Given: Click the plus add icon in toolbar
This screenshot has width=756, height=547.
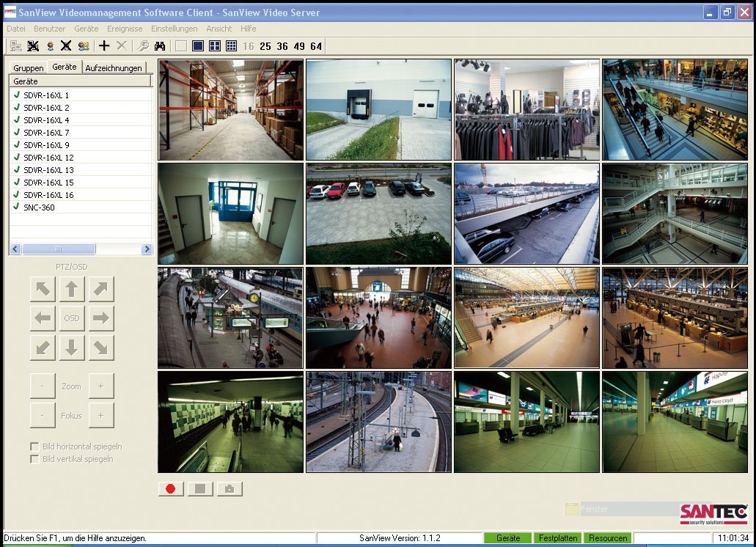Looking at the screenshot, I should 104,46.
